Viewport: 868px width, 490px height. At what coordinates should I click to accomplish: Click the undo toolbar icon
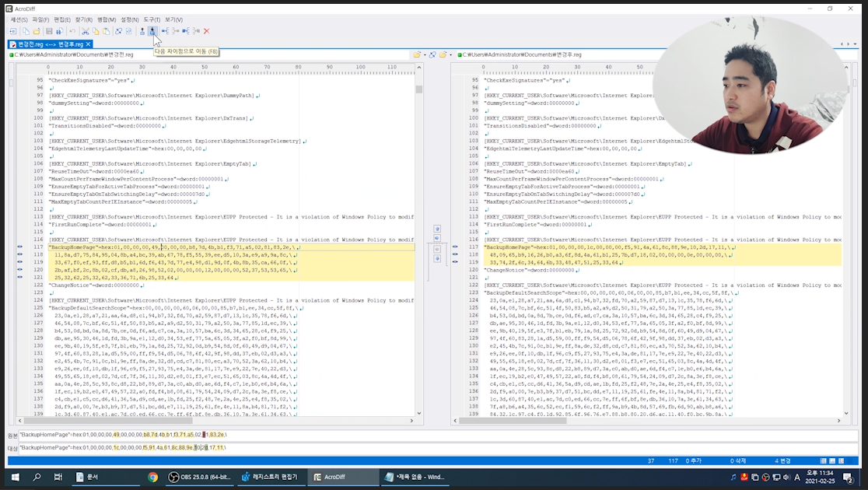72,32
